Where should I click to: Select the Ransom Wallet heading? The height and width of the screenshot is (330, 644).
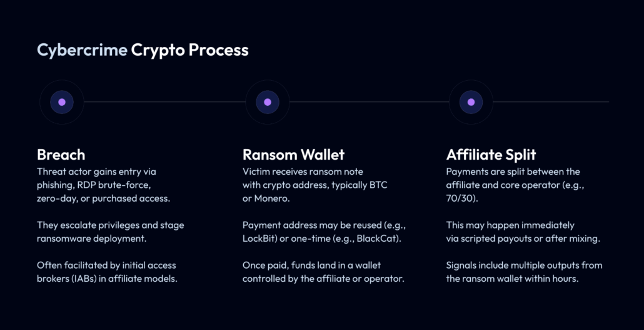tap(293, 154)
